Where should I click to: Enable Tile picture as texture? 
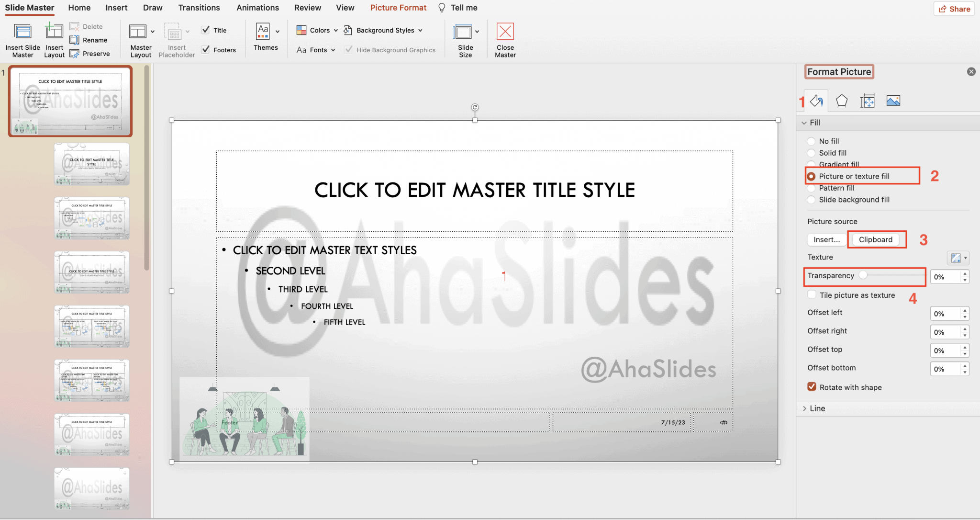[811, 294]
